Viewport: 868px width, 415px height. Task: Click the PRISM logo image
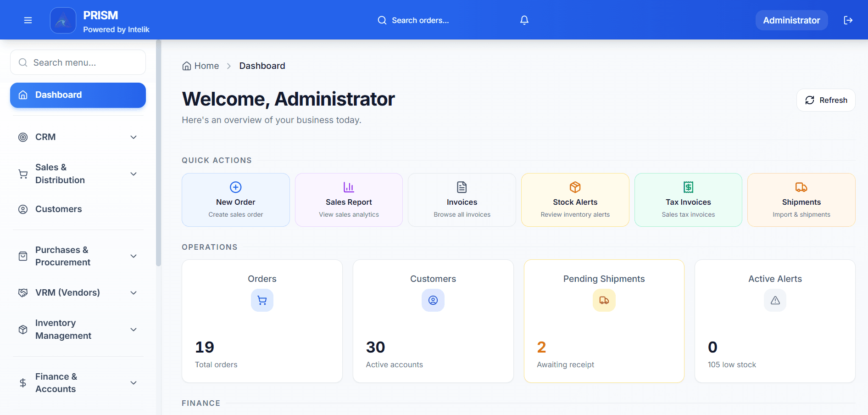tap(63, 20)
